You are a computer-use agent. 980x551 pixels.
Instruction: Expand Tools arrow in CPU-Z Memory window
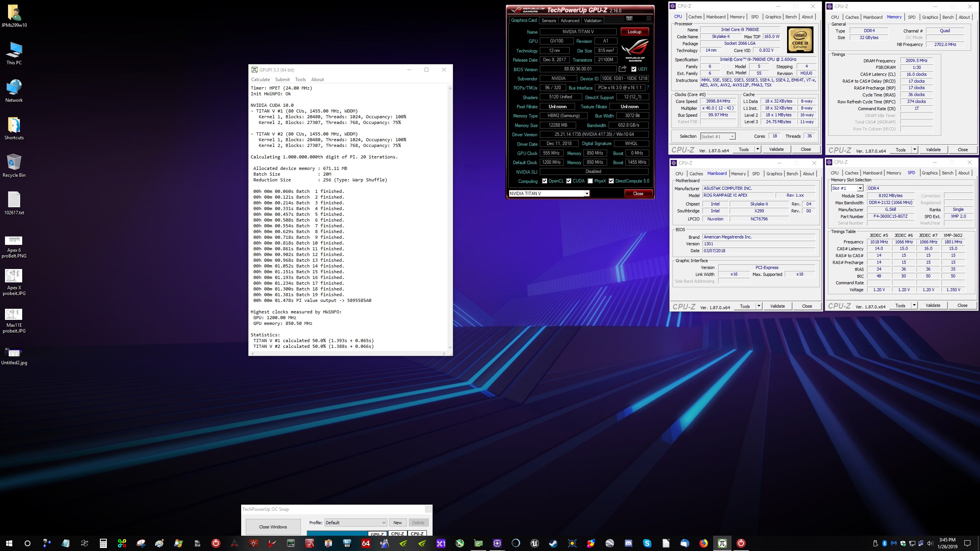tap(915, 150)
